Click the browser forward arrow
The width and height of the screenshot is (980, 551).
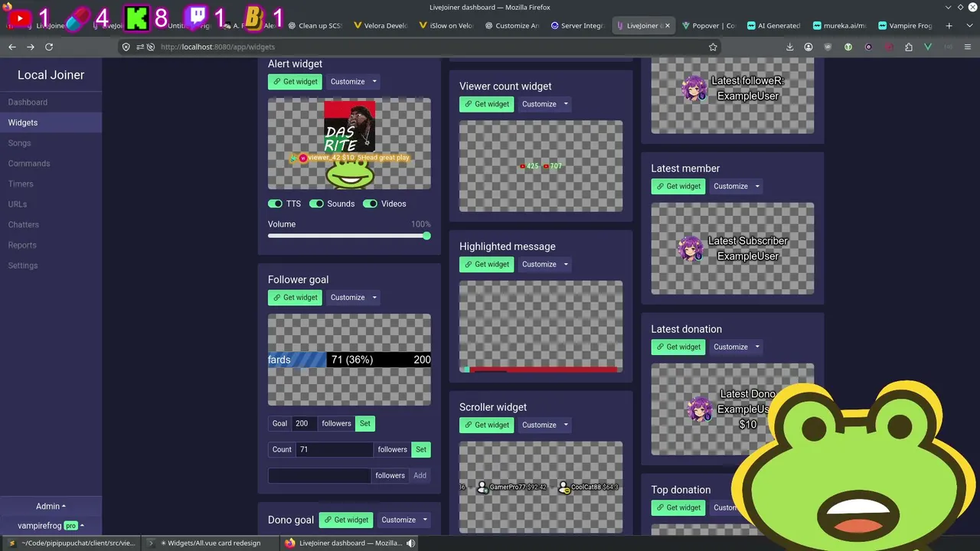click(x=31, y=47)
